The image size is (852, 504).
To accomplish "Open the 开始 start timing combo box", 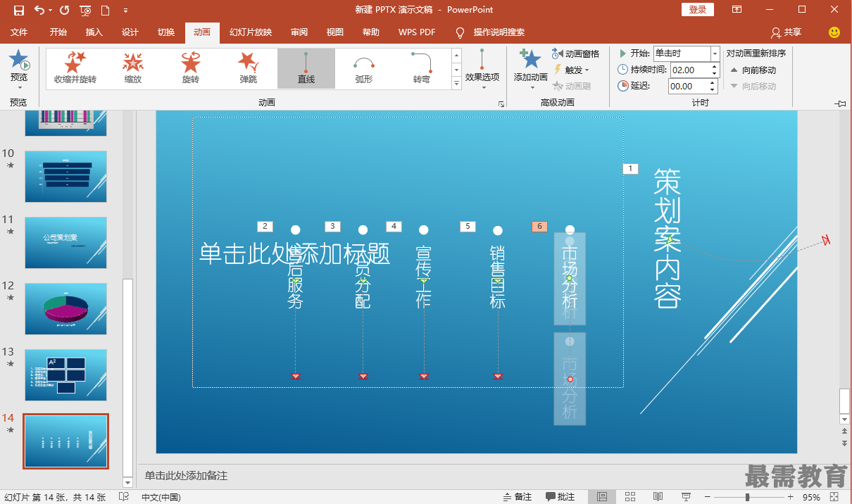I will pos(687,53).
